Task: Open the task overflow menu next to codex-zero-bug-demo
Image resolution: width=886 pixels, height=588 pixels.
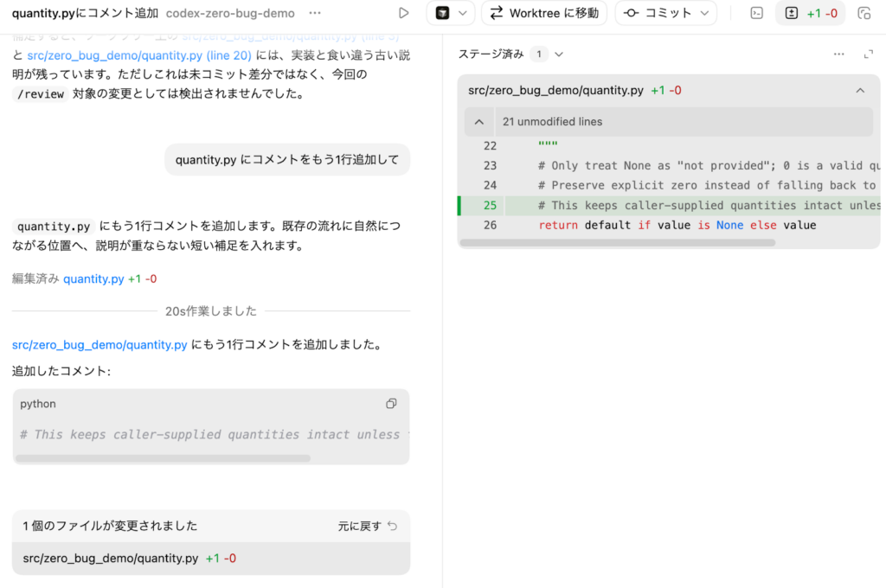Action: [314, 13]
